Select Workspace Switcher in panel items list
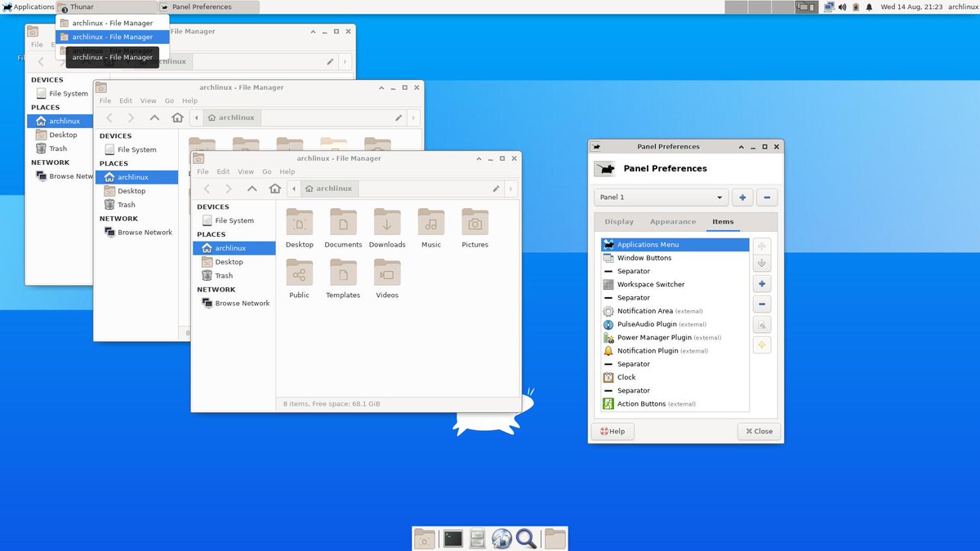 (675, 284)
